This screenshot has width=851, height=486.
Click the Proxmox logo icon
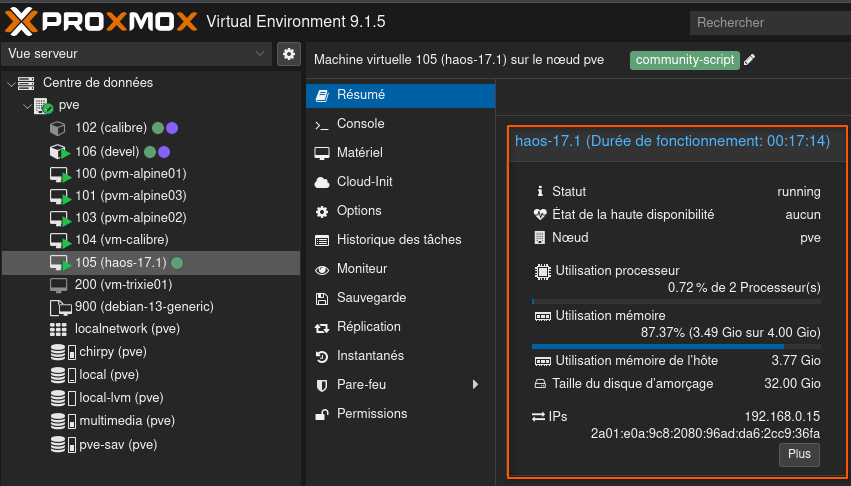tap(23, 21)
